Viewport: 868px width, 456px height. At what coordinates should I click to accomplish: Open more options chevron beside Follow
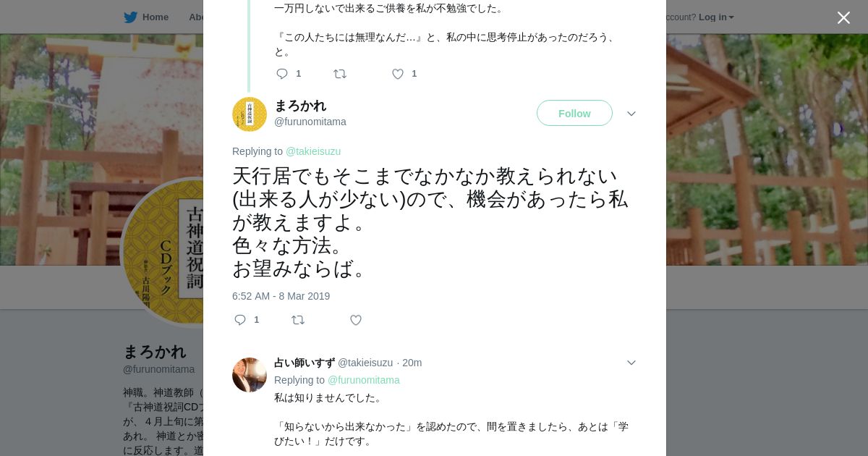[631, 114]
